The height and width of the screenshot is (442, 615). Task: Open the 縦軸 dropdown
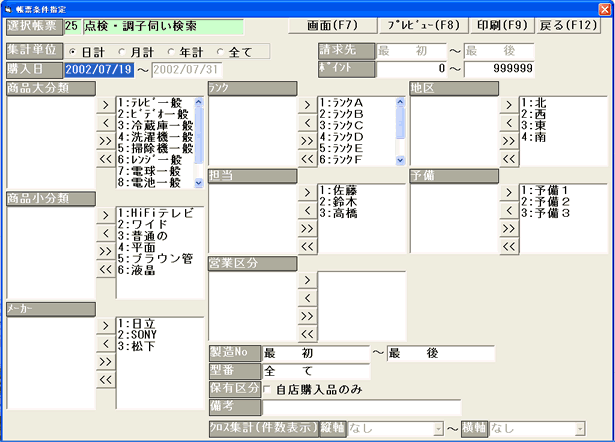click(437, 428)
